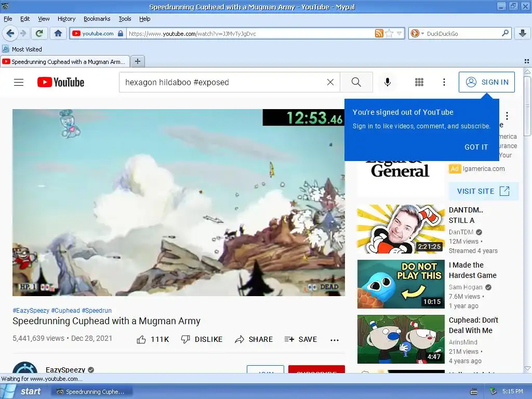Viewport: 532px width, 399px height.
Task: Open the YouTube apps grid
Action: point(419,82)
